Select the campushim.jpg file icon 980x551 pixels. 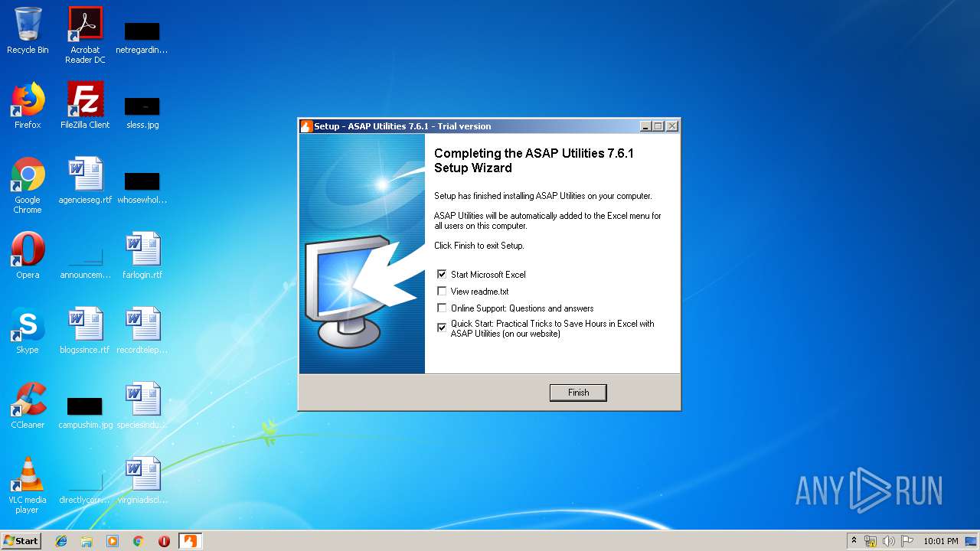pyautogui.click(x=85, y=414)
